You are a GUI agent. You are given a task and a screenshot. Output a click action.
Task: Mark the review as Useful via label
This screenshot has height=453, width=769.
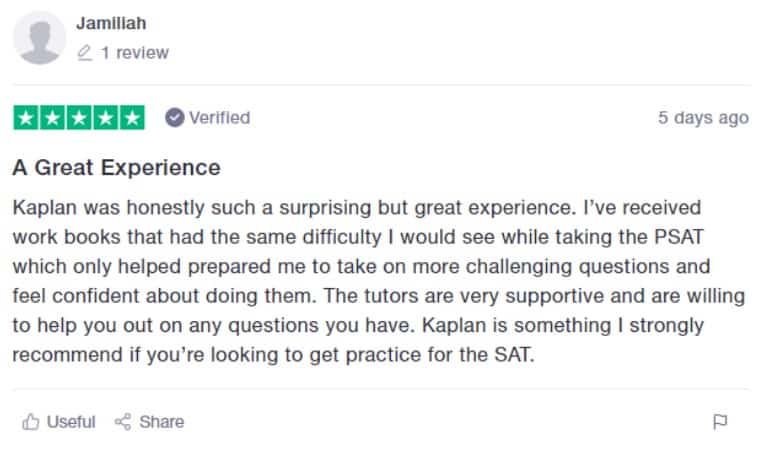pyautogui.click(x=71, y=422)
